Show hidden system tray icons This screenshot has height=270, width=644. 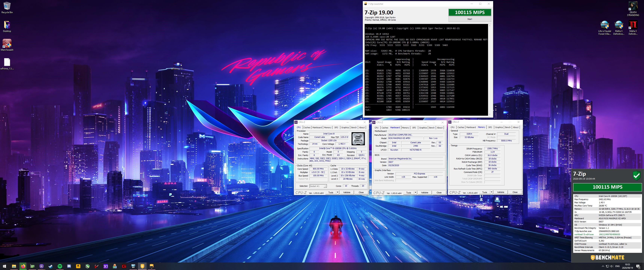603,266
